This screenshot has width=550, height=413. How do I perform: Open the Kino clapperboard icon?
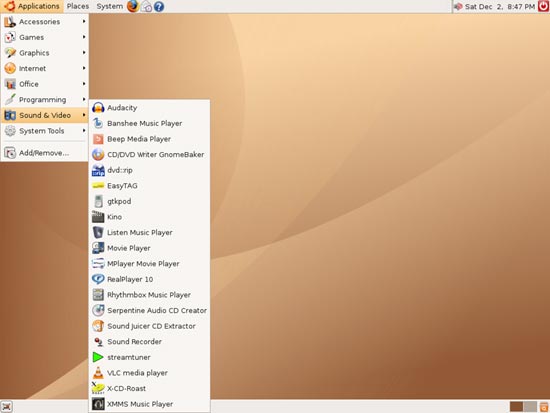[x=98, y=217]
